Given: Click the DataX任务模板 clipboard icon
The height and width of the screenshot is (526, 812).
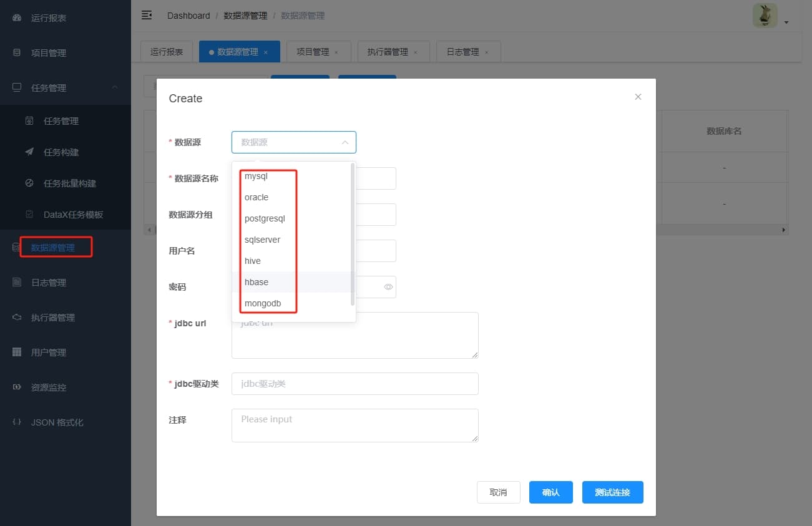Looking at the screenshot, I should click(x=29, y=215).
